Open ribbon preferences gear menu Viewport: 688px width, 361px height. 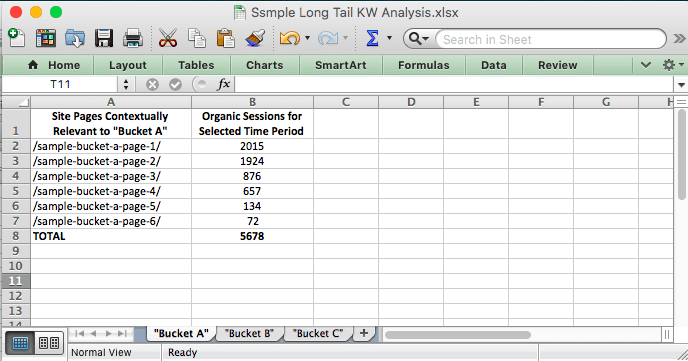(673, 65)
